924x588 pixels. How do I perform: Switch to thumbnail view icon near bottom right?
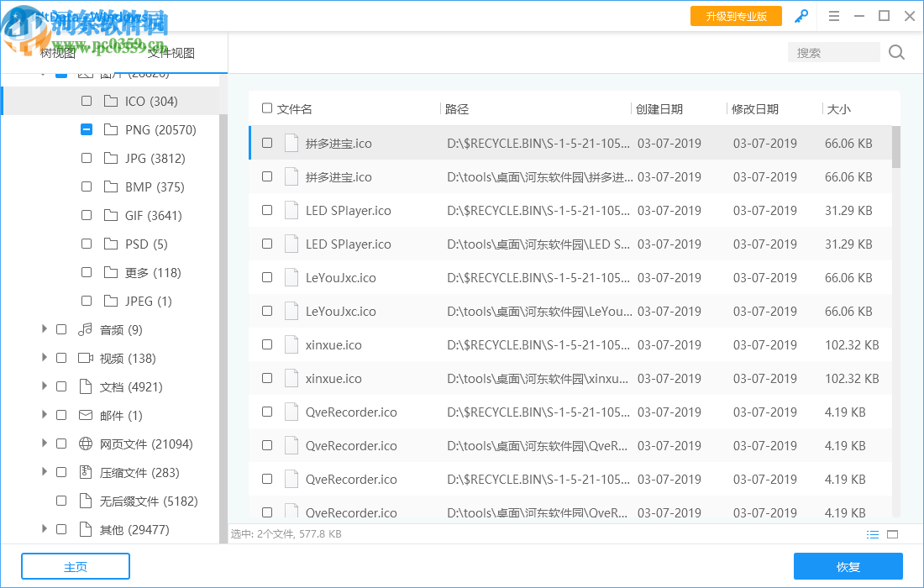(893, 534)
